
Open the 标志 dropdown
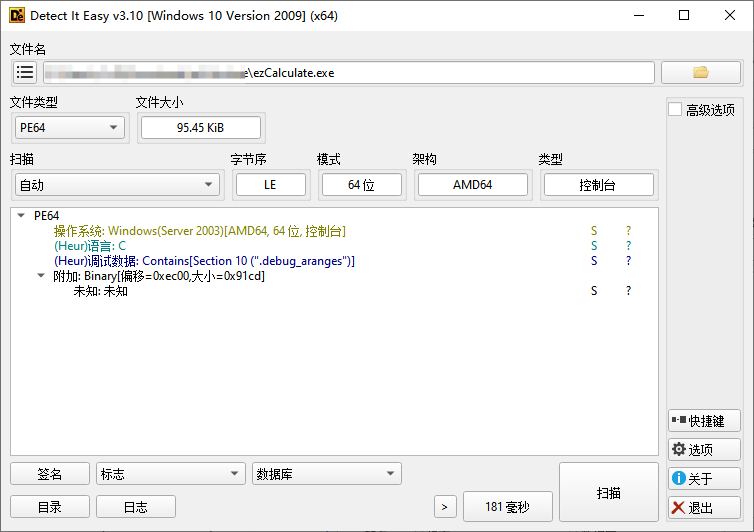coord(171,474)
